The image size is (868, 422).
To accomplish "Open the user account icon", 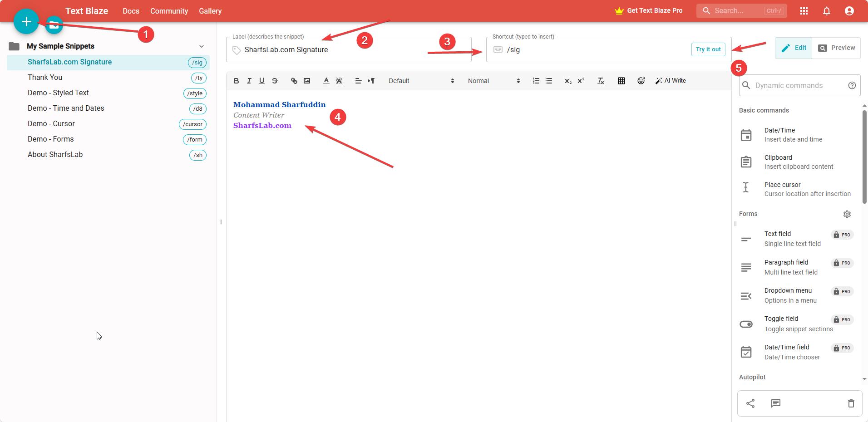I will pos(849,11).
